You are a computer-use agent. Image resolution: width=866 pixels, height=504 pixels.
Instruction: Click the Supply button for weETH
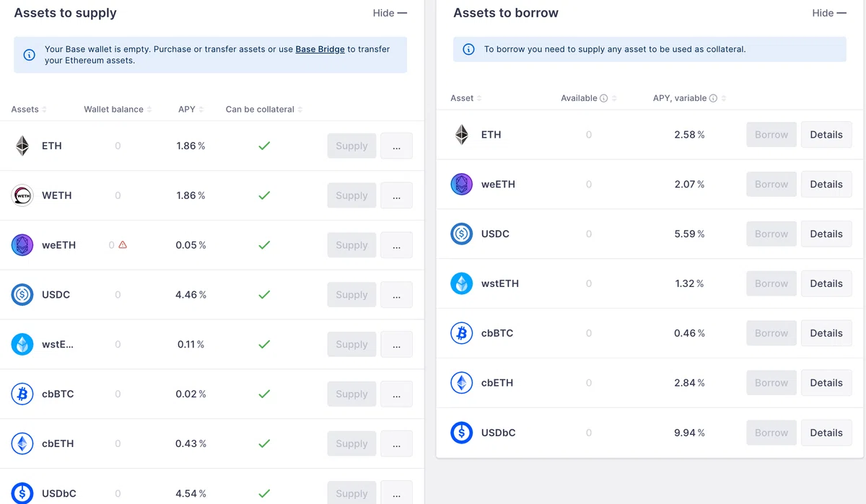pyautogui.click(x=351, y=245)
